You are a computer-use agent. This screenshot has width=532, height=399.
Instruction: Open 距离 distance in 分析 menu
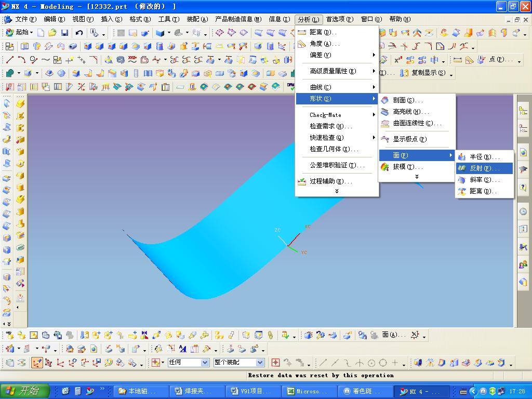pos(337,32)
